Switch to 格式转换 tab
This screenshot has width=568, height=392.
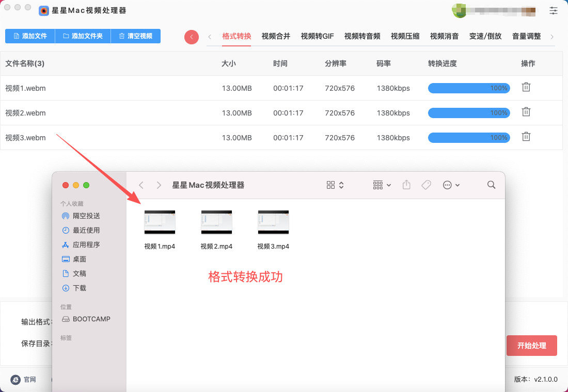point(236,36)
